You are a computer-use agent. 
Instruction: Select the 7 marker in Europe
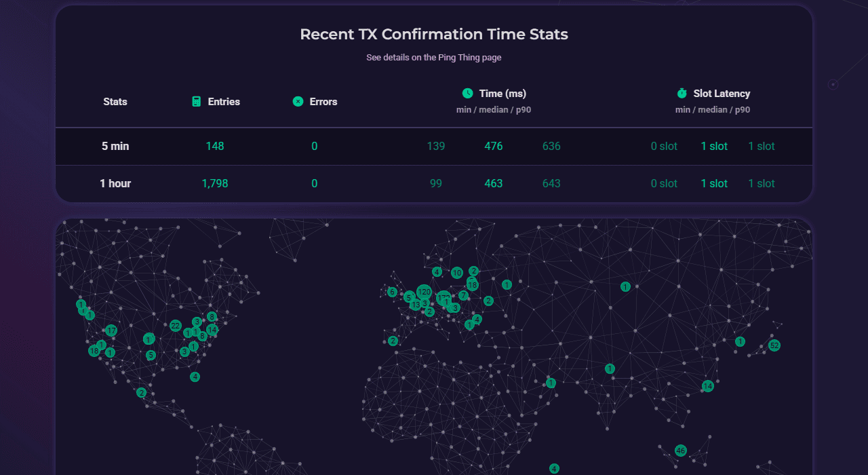tap(463, 295)
